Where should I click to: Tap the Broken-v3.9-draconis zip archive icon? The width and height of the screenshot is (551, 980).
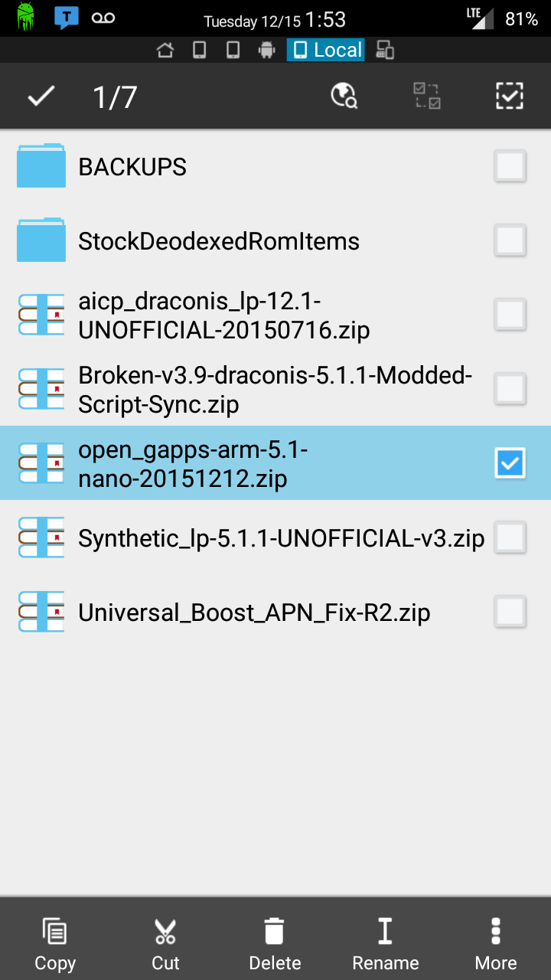[41, 389]
